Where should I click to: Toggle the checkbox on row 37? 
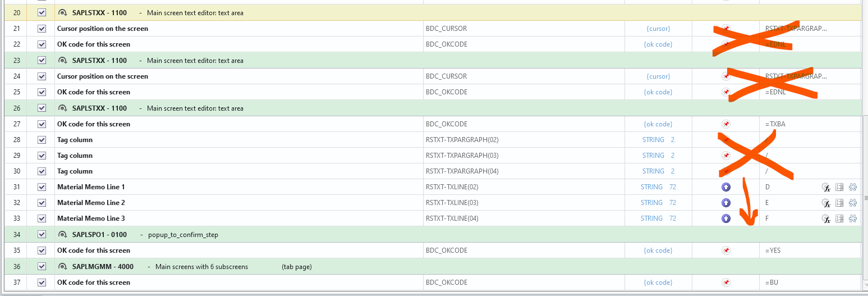click(42, 282)
